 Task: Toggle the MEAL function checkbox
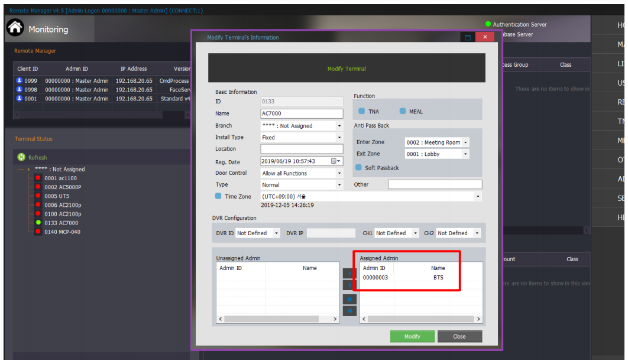402,110
